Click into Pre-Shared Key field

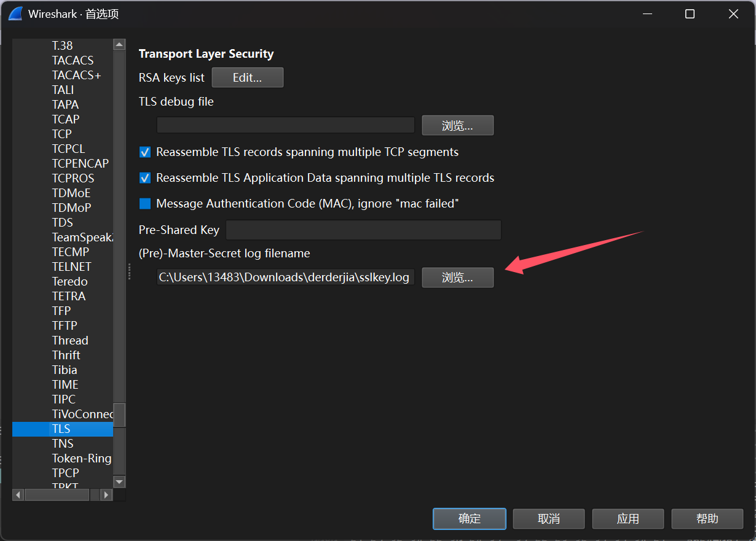363,230
